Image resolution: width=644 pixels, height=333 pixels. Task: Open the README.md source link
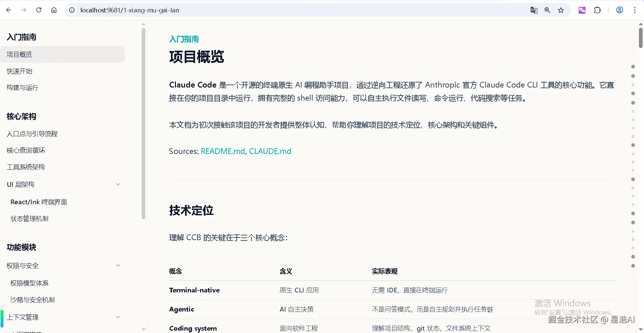tap(223, 151)
